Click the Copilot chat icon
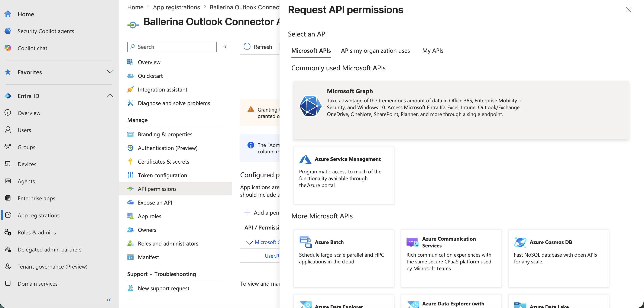This screenshot has height=308, width=644. click(x=8, y=48)
